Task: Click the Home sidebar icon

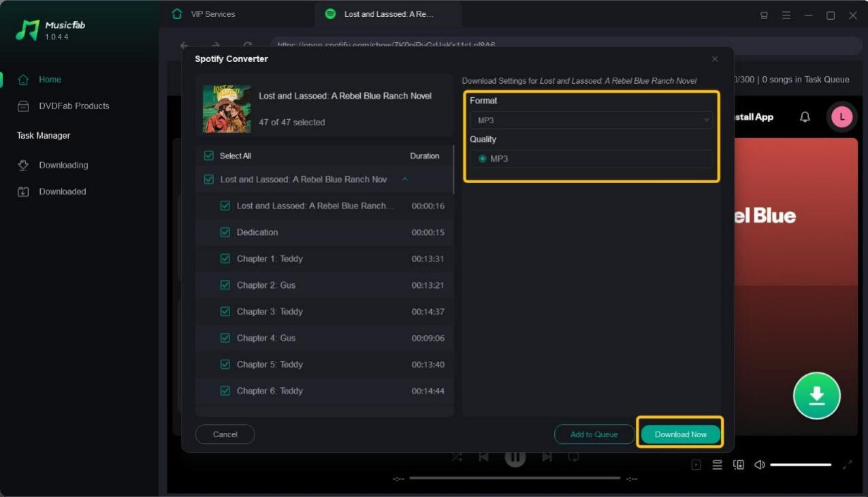Action: click(x=23, y=80)
